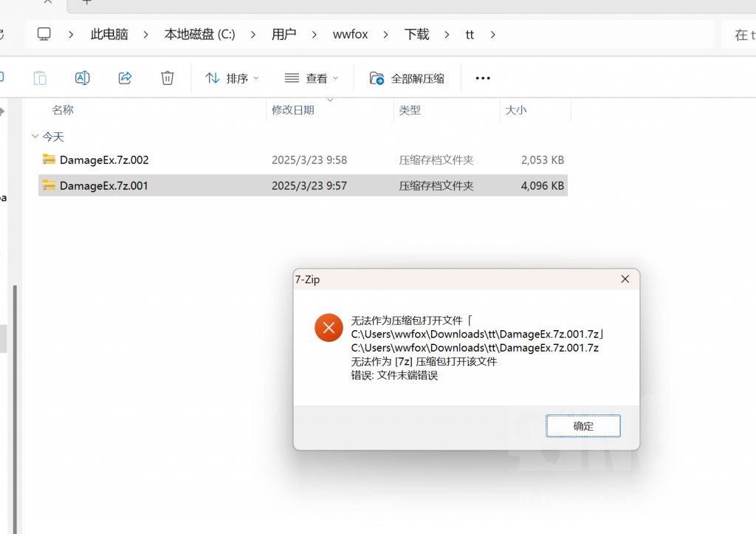Navigate to wwfox in the address bar

point(350,34)
